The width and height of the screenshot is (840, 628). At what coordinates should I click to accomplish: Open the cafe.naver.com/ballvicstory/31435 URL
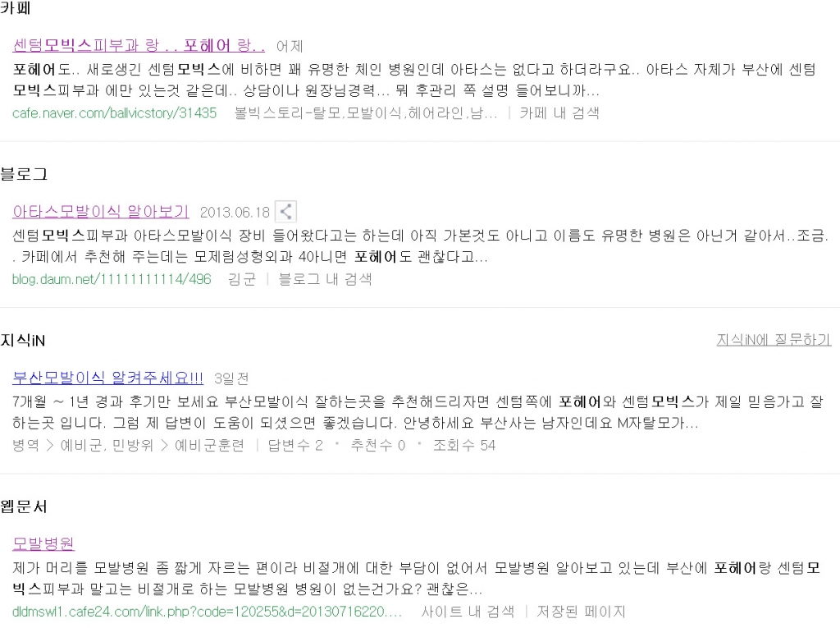(114, 113)
